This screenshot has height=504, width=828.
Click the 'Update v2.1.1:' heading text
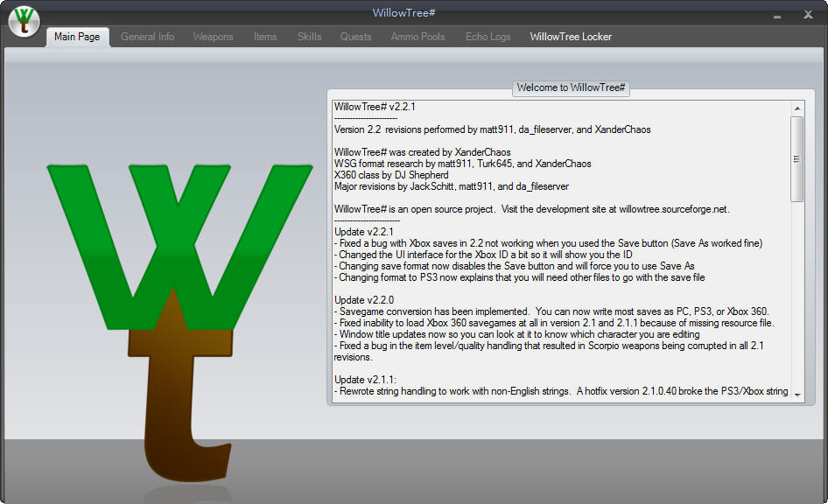click(x=365, y=380)
